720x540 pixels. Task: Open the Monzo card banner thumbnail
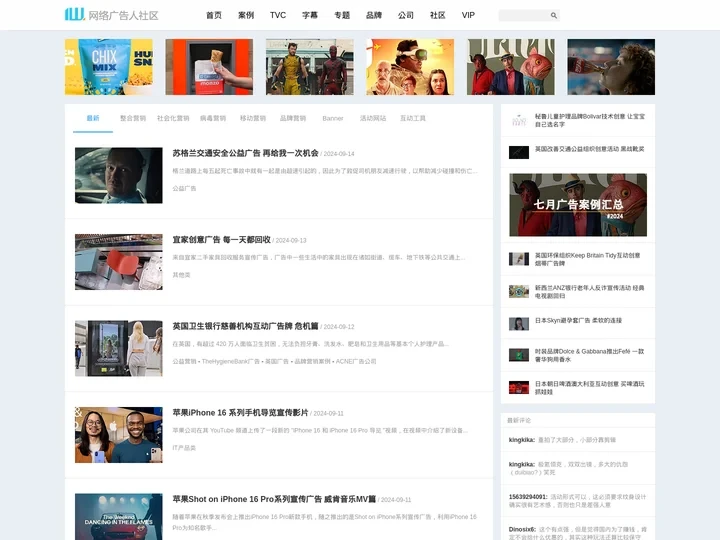[x=209, y=67]
